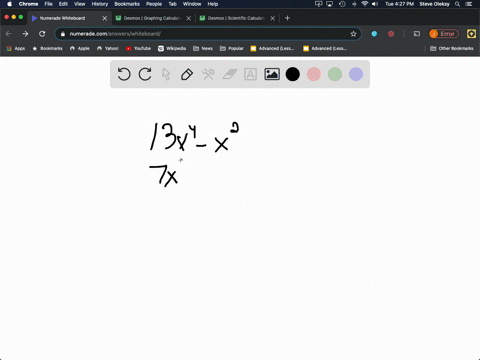The image size is (480, 360).
Task: Open the crossed tools icon
Action: pyautogui.click(x=208, y=74)
